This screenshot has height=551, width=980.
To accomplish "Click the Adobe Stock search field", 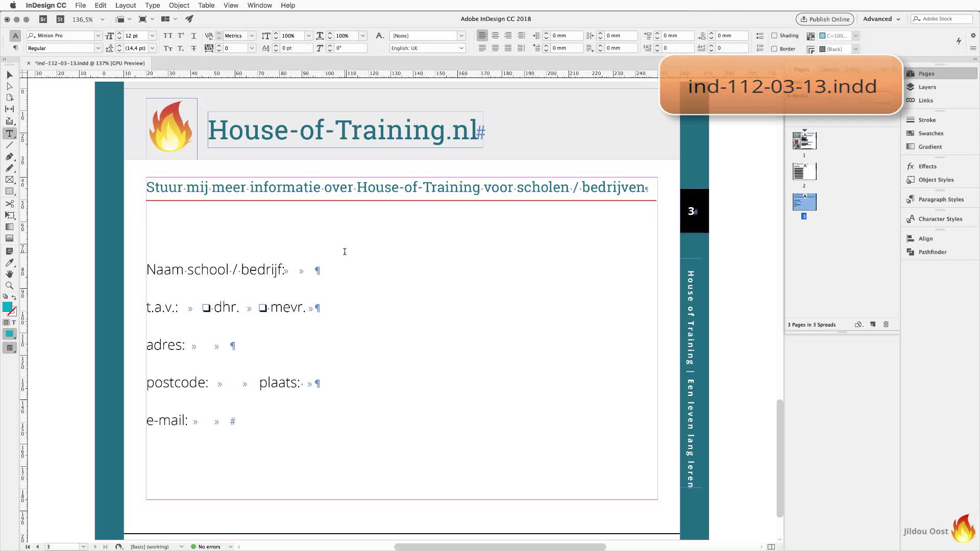I will 942,19.
